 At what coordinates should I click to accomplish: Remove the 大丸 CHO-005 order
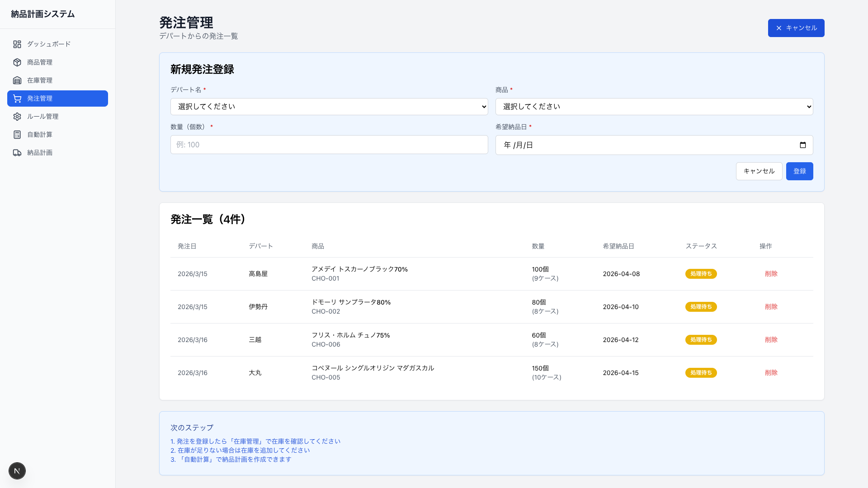(771, 373)
